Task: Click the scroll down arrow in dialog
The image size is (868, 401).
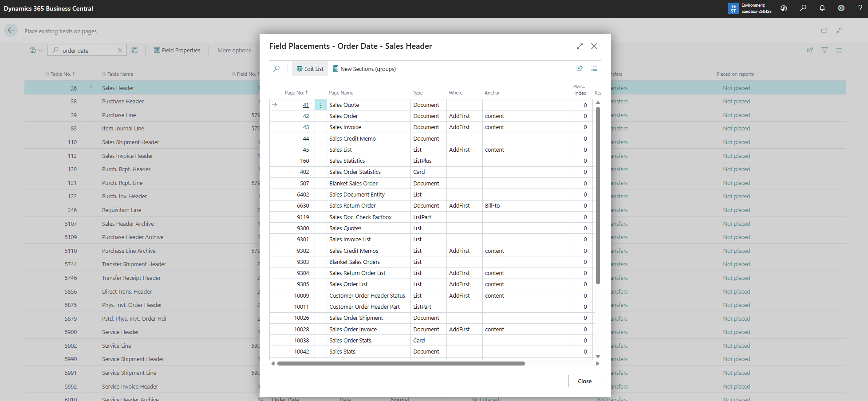Action: (x=598, y=356)
